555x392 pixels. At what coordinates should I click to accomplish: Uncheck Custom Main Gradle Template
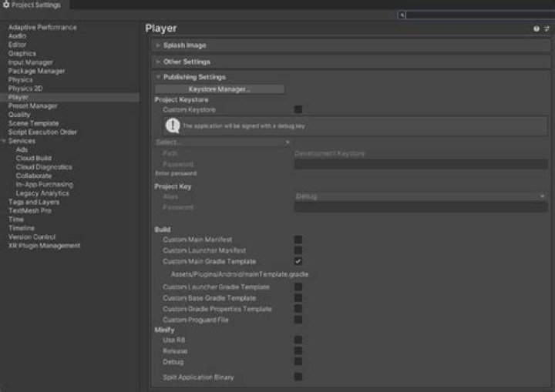coord(298,261)
